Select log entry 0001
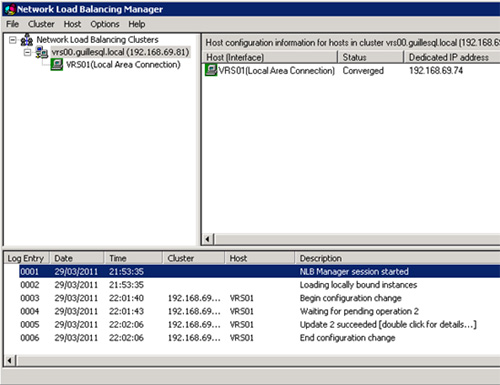Viewport: 500px width, 385px height. (259, 272)
